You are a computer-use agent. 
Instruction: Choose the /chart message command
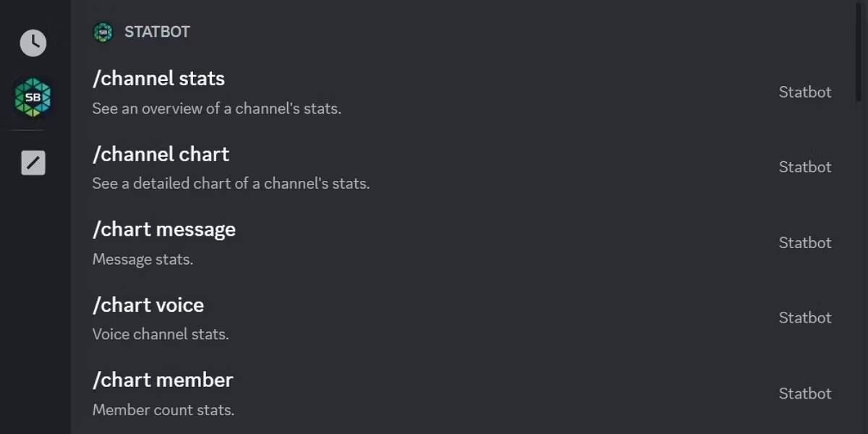164,229
